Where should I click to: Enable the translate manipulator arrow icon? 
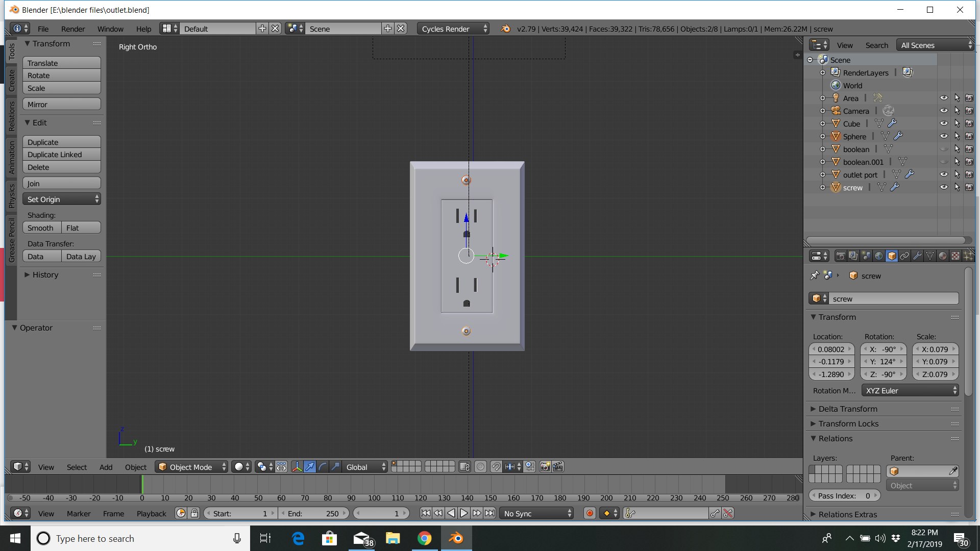[310, 467]
